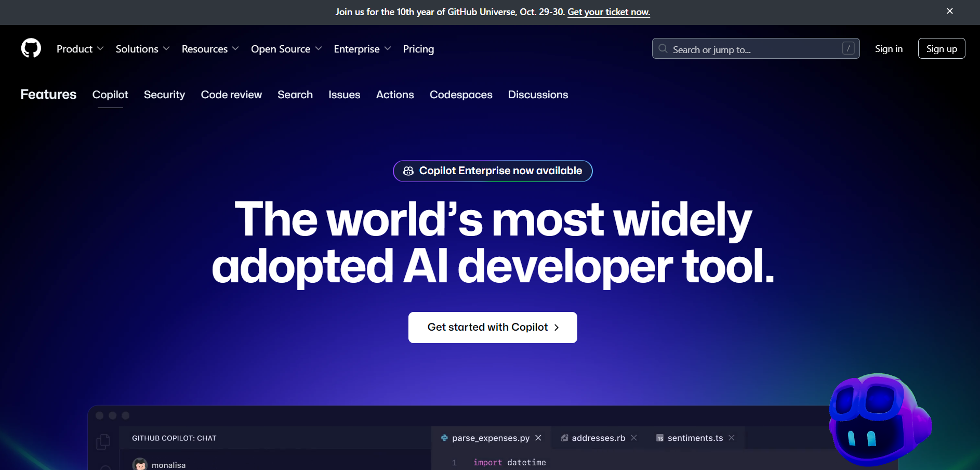
Task: Go to the Codespaces features tab
Action: (x=461, y=95)
